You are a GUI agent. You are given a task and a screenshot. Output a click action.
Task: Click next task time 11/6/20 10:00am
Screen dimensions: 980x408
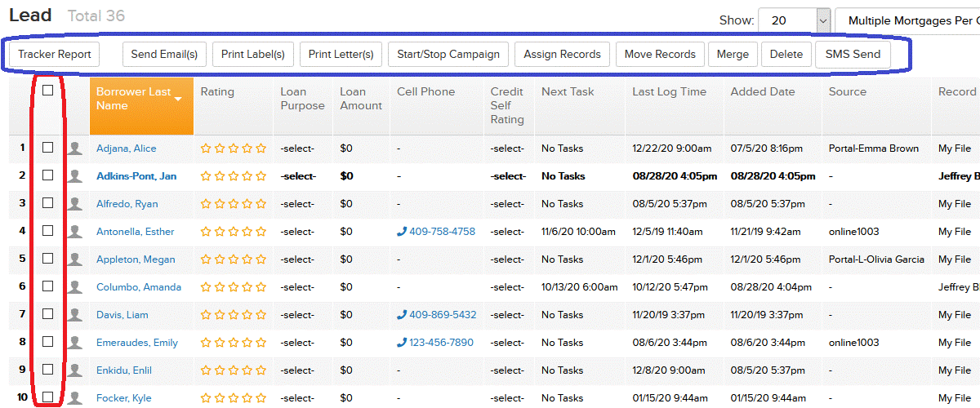(578, 232)
